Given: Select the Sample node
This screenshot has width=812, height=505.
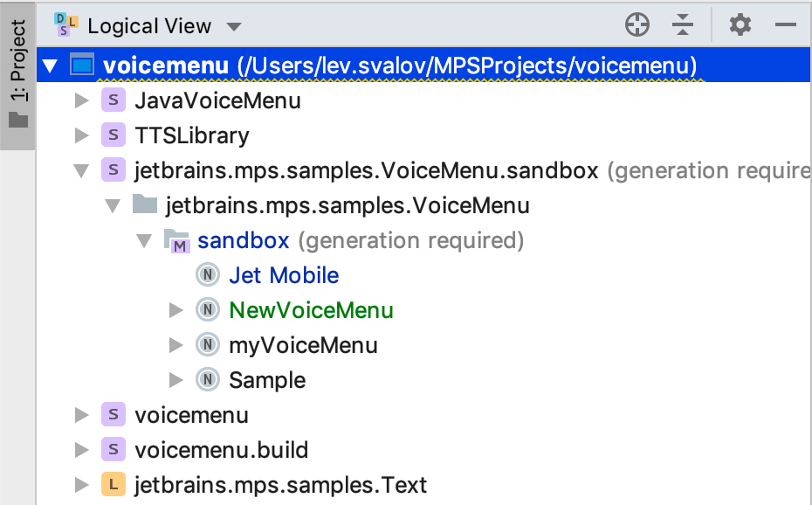Looking at the screenshot, I should point(266,380).
